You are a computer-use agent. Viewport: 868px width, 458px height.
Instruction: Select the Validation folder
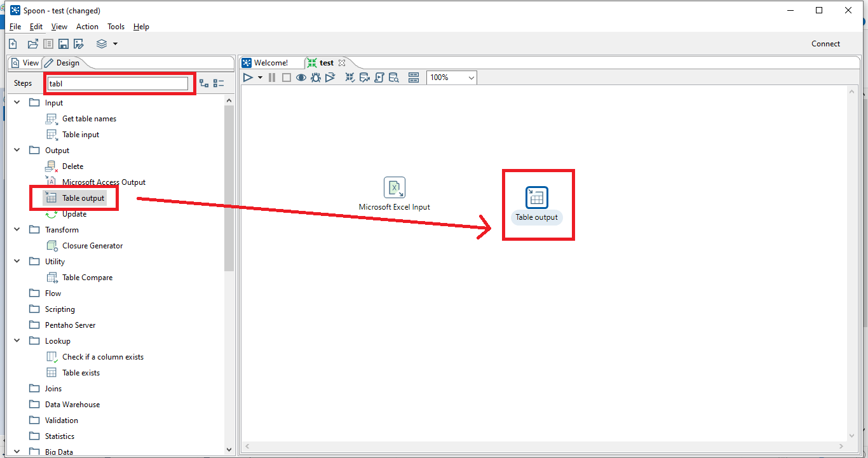(x=61, y=421)
